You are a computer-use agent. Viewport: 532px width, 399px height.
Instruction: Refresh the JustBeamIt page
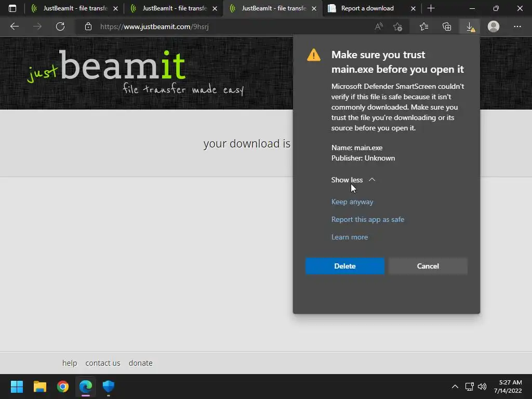tap(60, 26)
